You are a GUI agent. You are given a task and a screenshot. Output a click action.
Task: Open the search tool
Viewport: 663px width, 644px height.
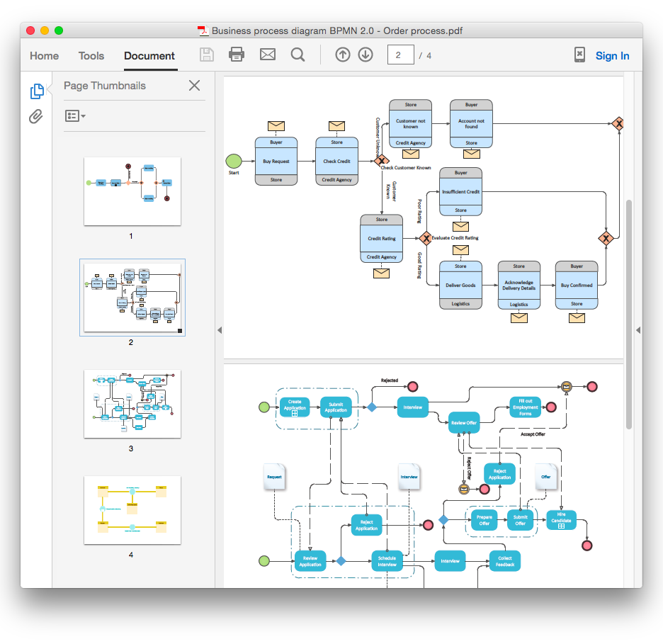[x=297, y=55]
